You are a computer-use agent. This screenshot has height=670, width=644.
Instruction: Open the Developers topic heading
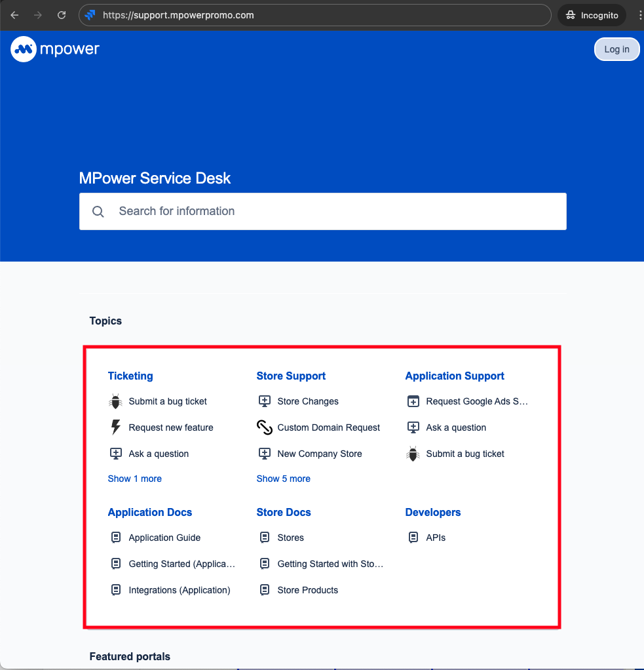pyautogui.click(x=432, y=512)
